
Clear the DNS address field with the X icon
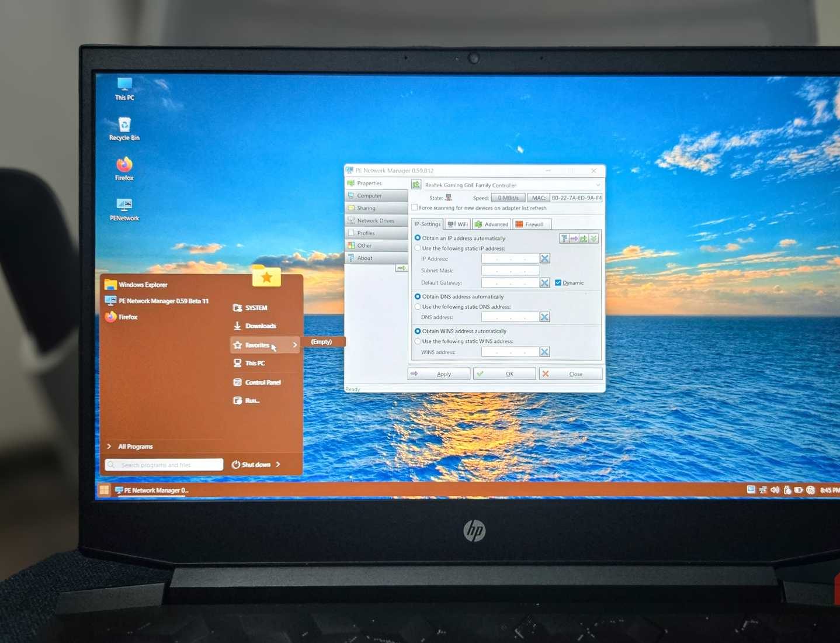click(544, 316)
